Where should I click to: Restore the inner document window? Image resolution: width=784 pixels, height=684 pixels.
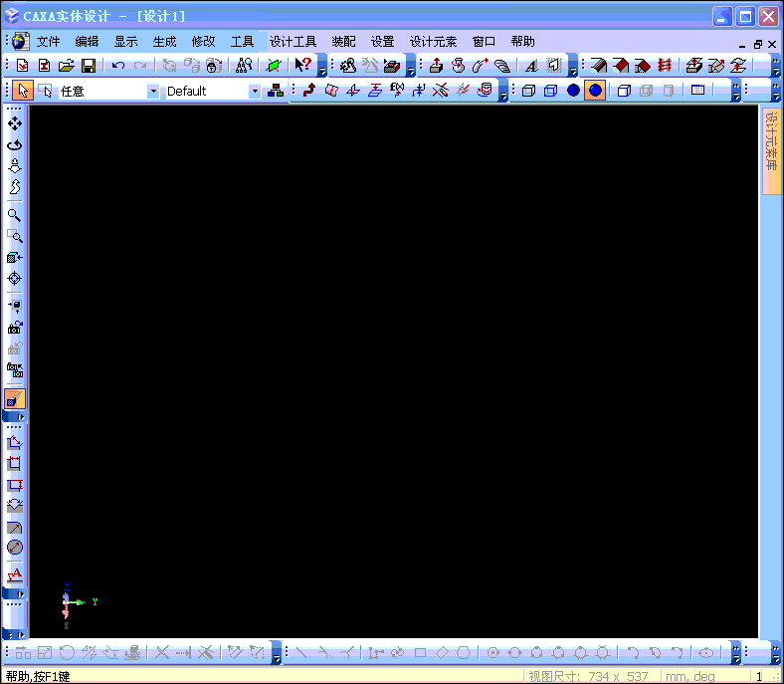coord(757,45)
